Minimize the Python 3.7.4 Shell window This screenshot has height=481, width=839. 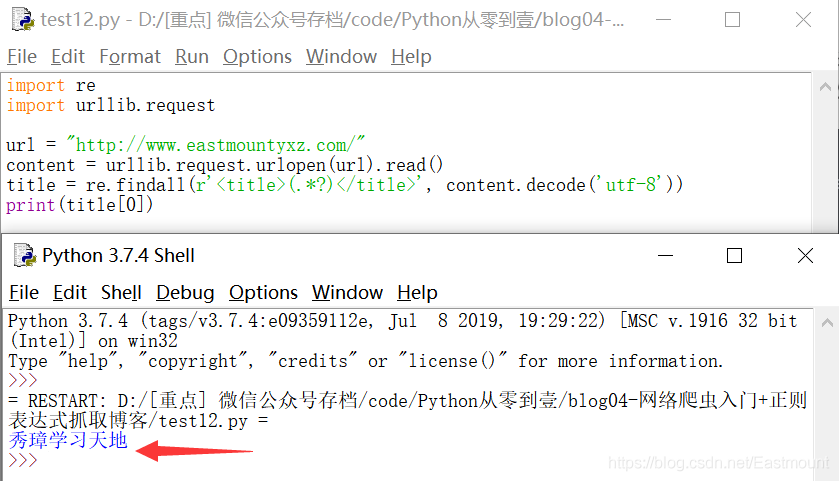[665, 256]
